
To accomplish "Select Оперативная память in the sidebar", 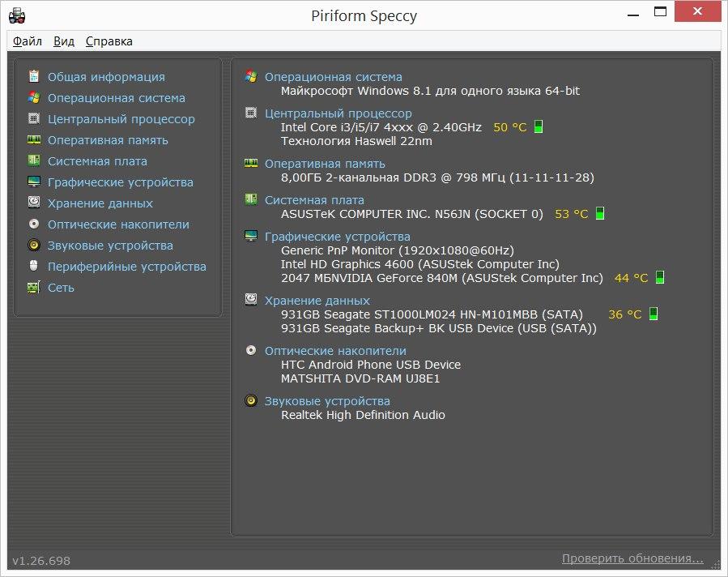I will (109, 140).
